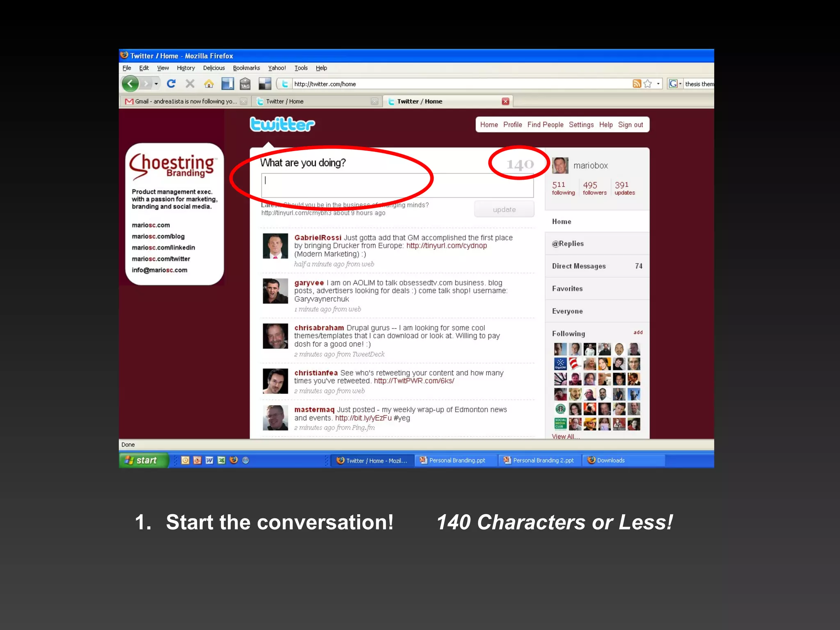Open the TwitPWR.com/6ks link
This screenshot has width=840, height=630.
point(414,381)
